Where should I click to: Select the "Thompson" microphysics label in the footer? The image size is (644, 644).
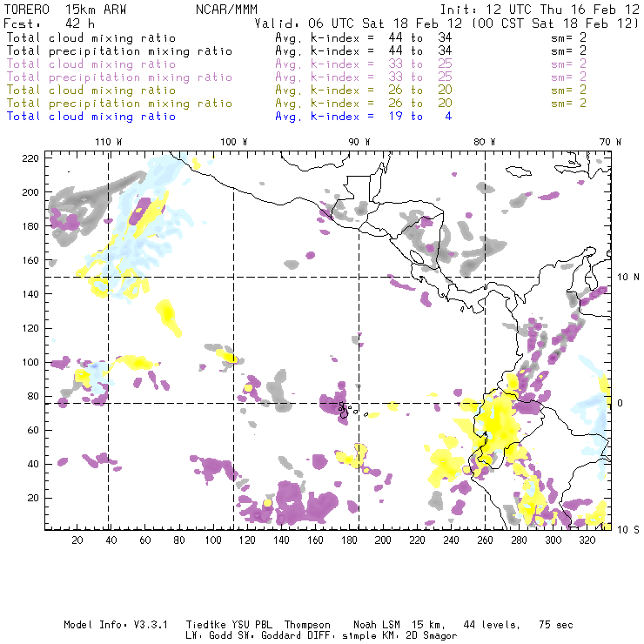click(x=307, y=625)
